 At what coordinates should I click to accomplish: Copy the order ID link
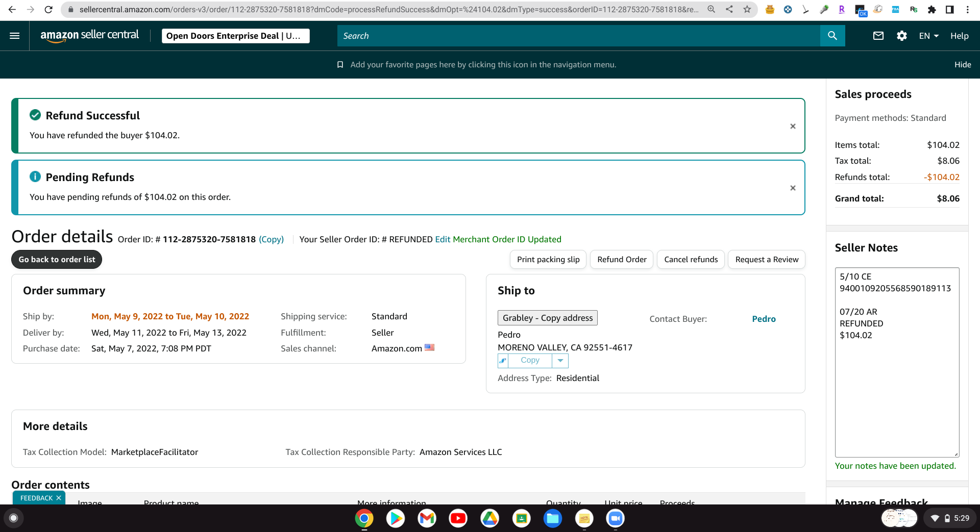[x=271, y=239]
